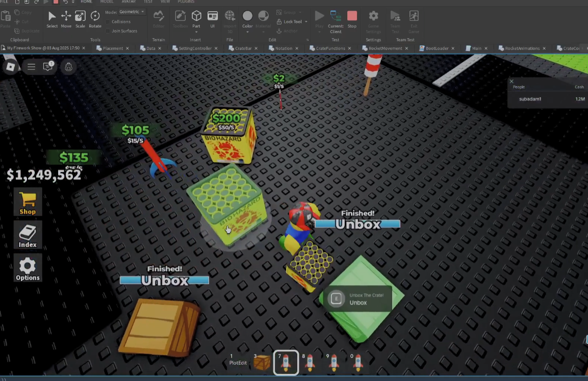Stop the running playtest

(x=352, y=19)
